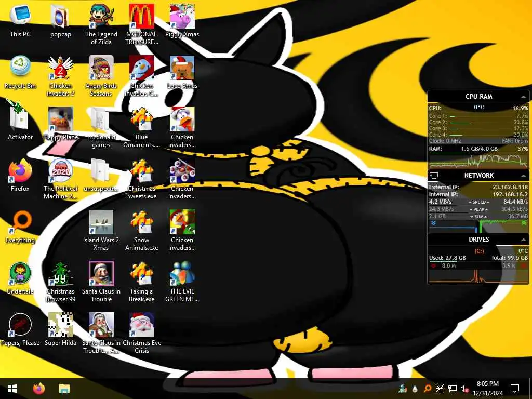532x399 pixels.
Task: Open the Action Center notifications
Action: coord(515,389)
